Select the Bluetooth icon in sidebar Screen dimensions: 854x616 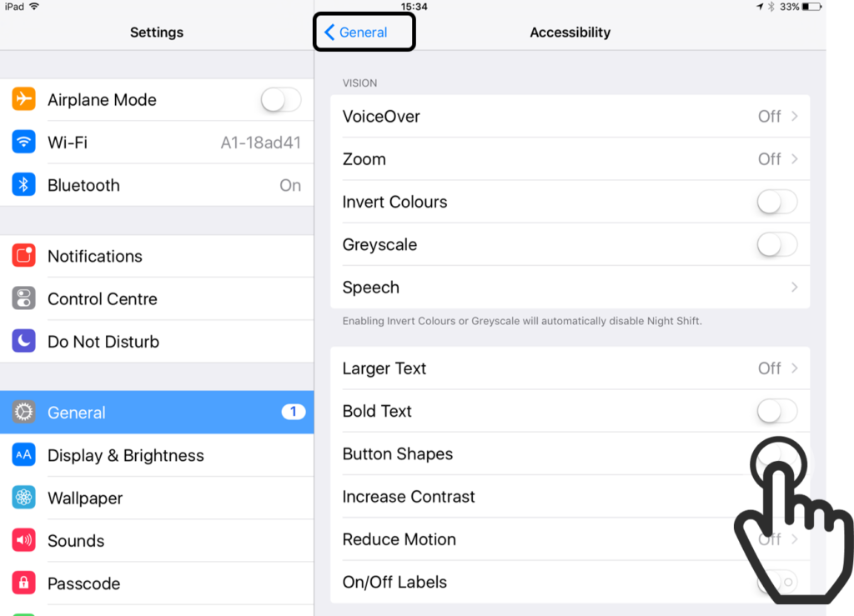click(23, 185)
